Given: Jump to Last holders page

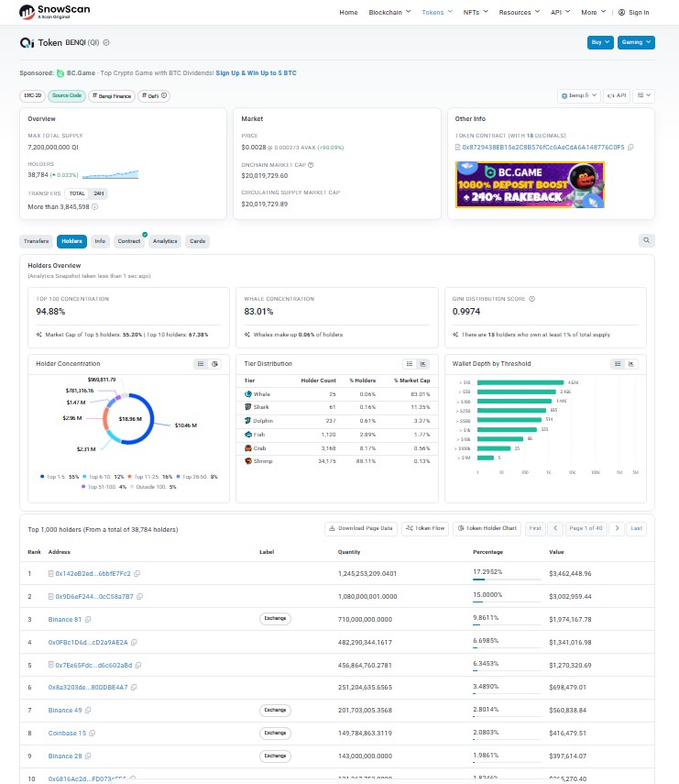Looking at the screenshot, I should (x=636, y=528).
